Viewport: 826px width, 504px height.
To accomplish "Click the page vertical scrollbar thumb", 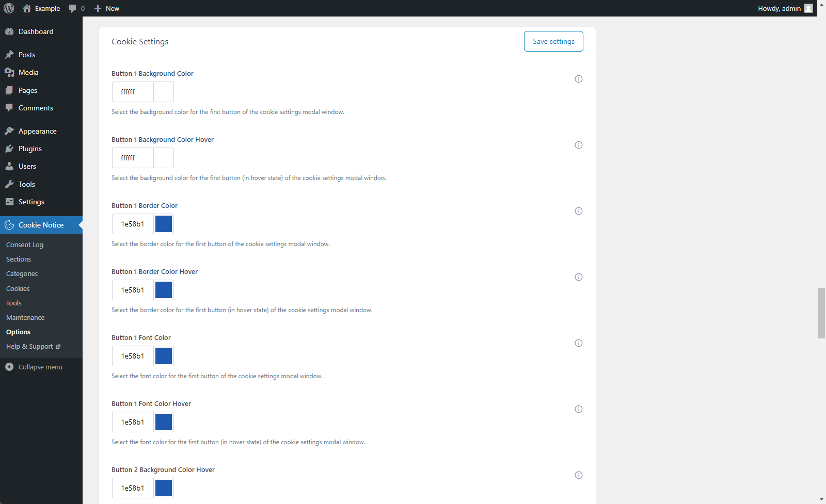I will click(x=821, y=313).
